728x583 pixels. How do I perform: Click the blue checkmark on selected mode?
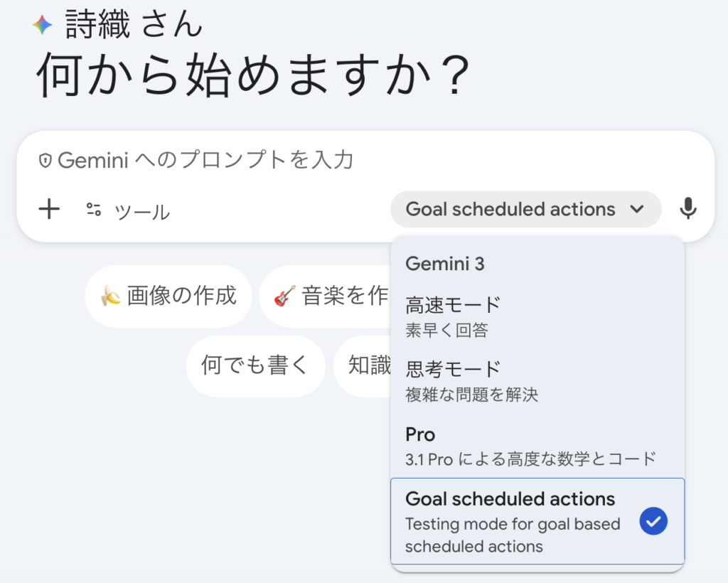(x=653, y=521)
